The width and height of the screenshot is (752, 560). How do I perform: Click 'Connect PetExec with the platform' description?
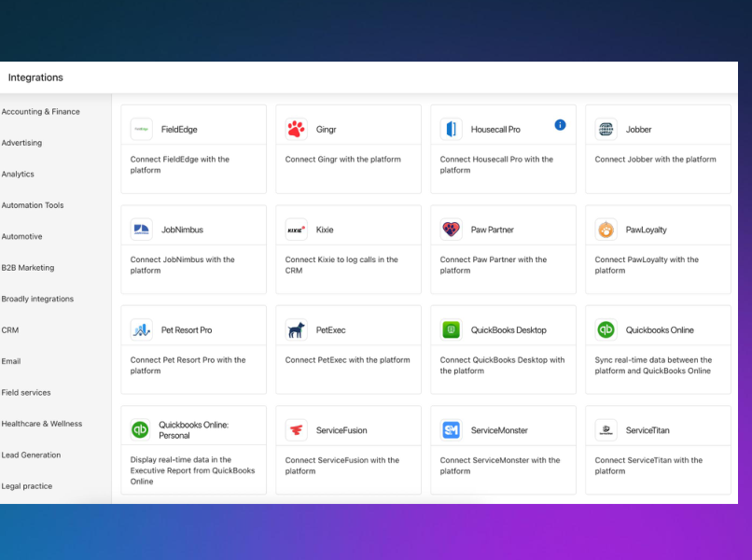pyautogui.click(x=347, y=360)
